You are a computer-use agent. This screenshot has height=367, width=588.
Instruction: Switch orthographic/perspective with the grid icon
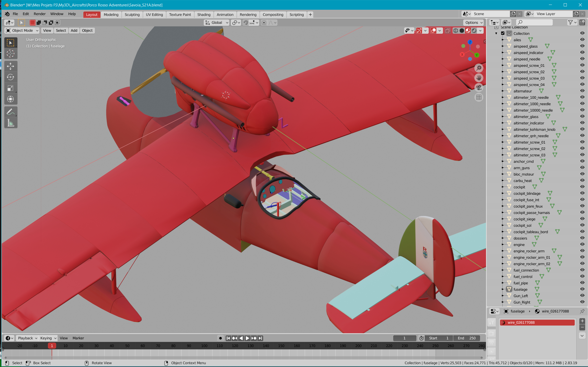click(479, 97)
